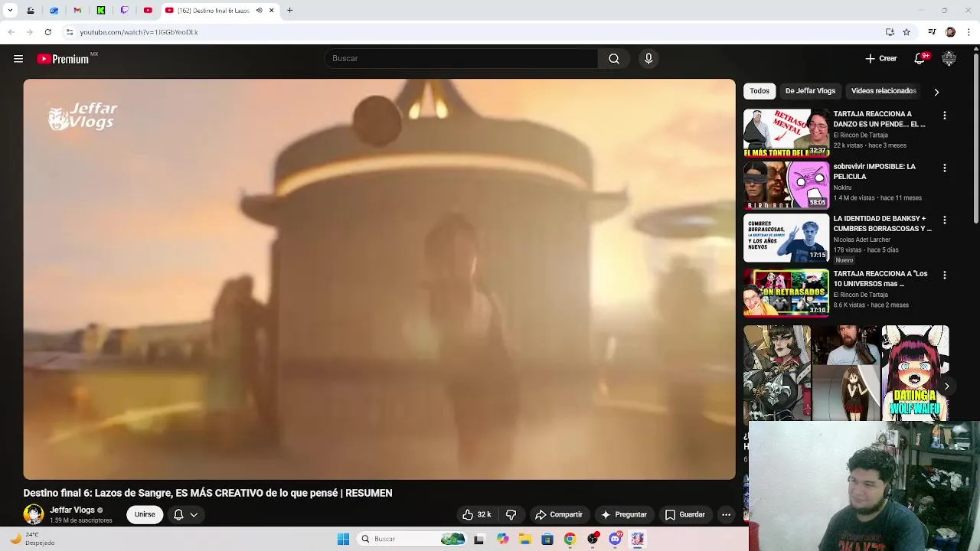Go back in browser history

11,32
